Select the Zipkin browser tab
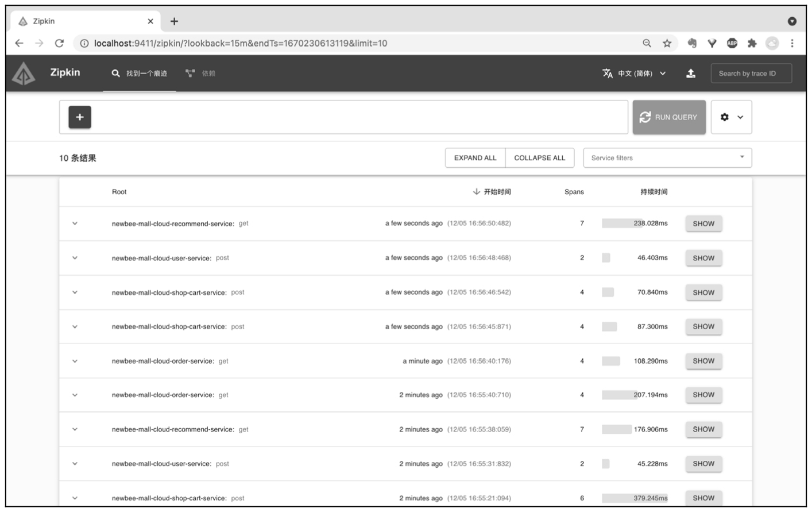The image size is (812, 512). pyautogui.click(x=86, y=21)
